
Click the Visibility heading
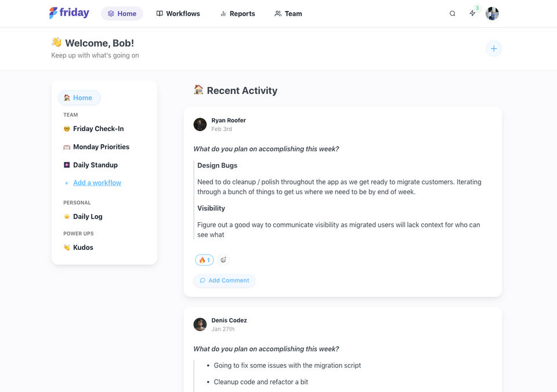(211, 208)
